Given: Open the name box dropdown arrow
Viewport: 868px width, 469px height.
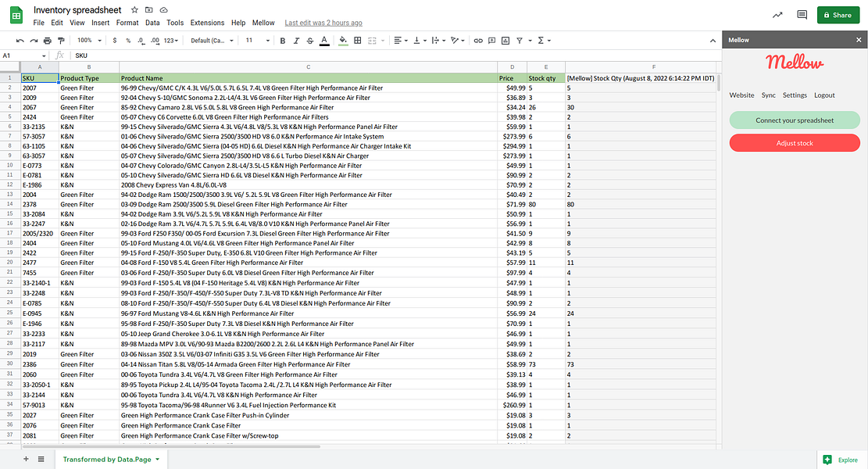Looking at the screenshot, I should point(44,56).
